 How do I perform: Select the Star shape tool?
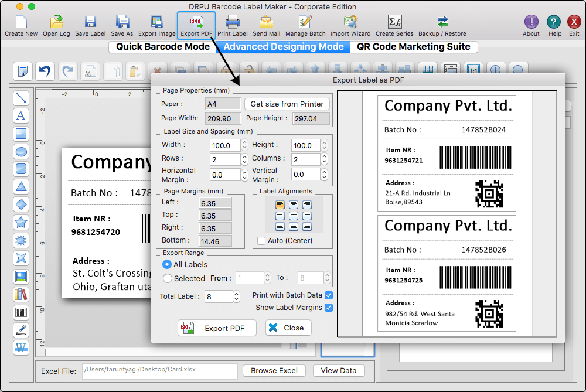(21, 222)
